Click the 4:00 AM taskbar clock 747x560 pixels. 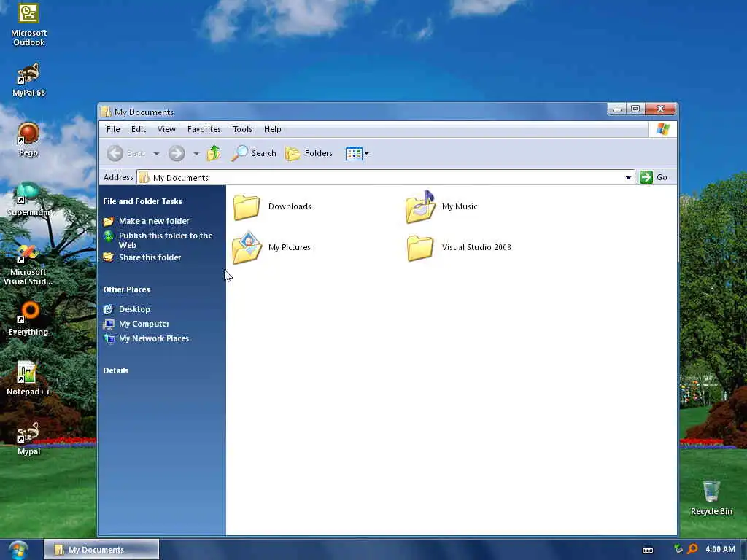[720, 549]
